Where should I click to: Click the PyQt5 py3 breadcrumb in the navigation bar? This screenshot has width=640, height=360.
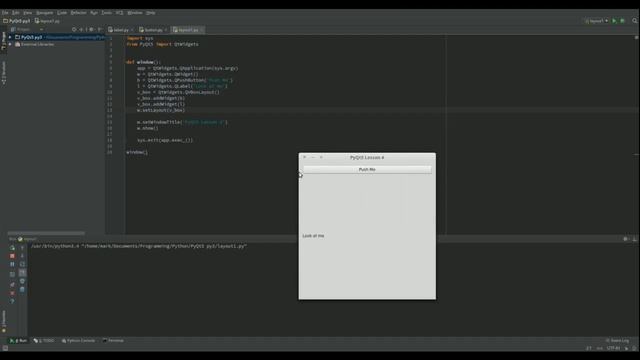[17, 21]
